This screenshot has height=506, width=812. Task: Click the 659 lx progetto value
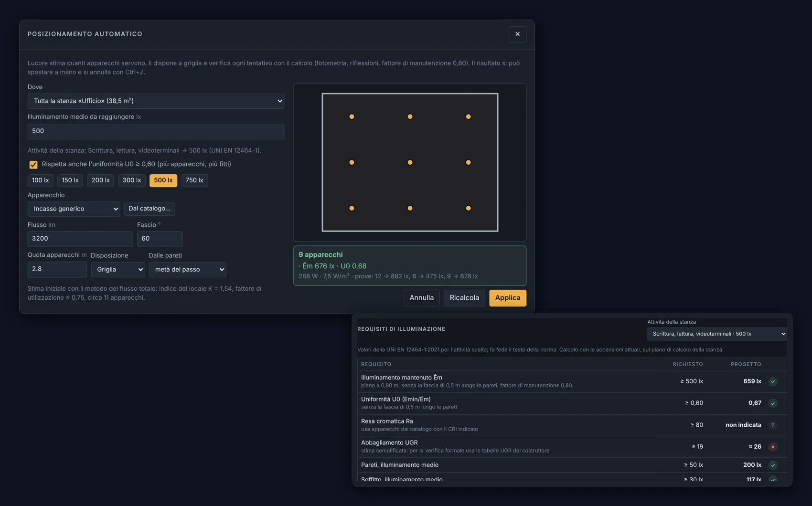point(752,381)
